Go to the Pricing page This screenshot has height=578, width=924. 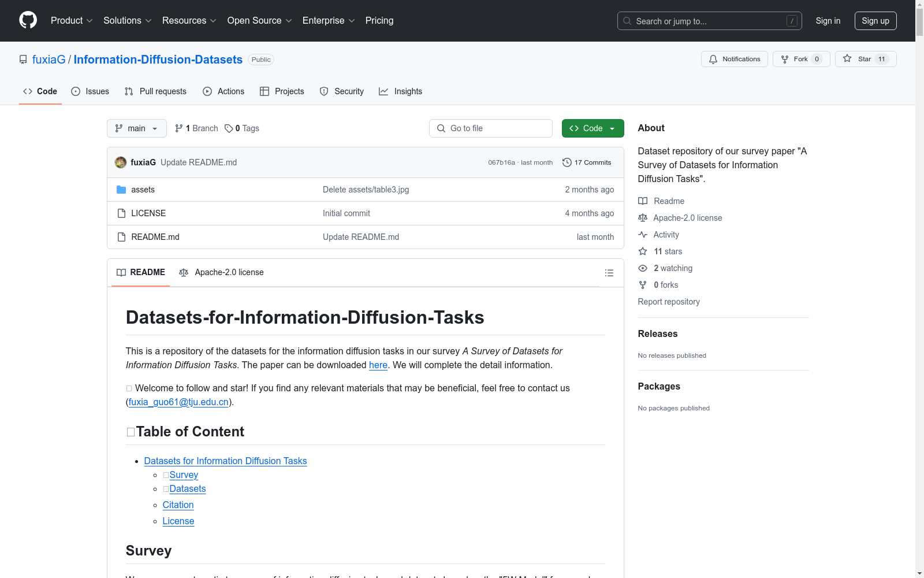379,21
